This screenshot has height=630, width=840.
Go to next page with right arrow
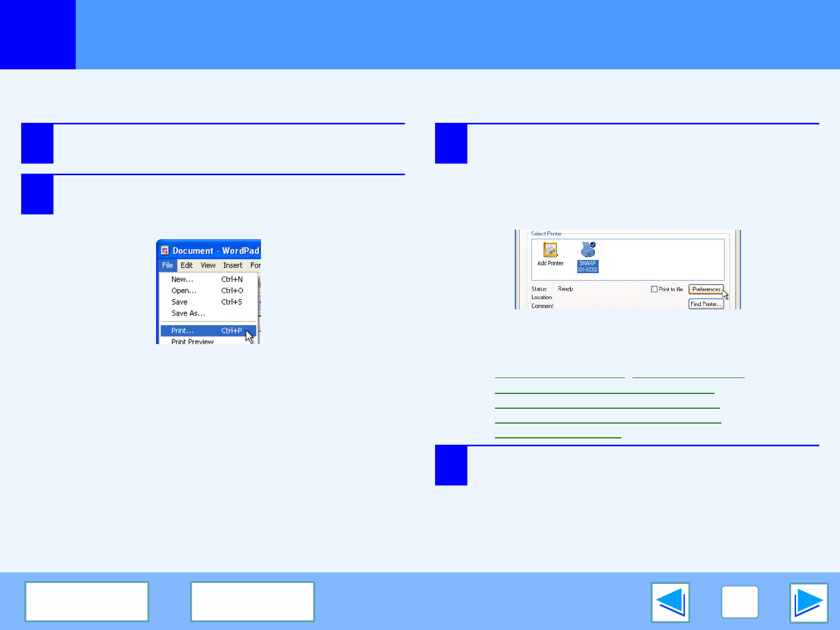[809, 602]
